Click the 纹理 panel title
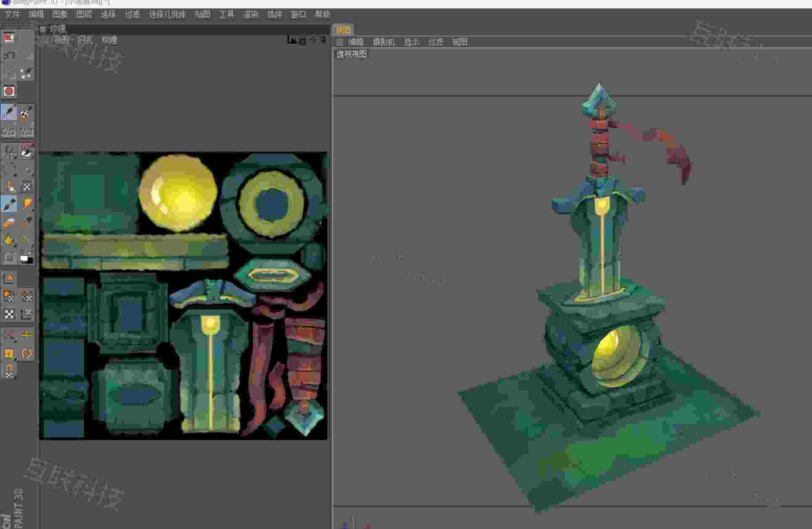Screen dimensions: 812x529 tap(58, 29)
